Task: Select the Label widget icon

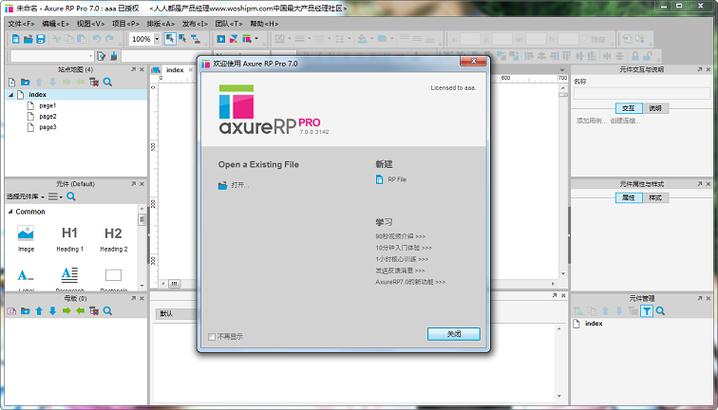Action: [26, 275]
